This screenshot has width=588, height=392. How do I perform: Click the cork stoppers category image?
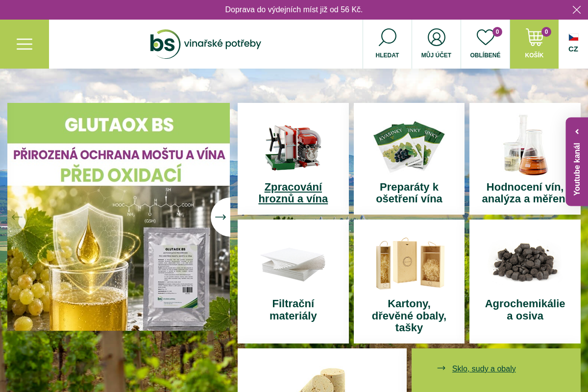point(322,380)
